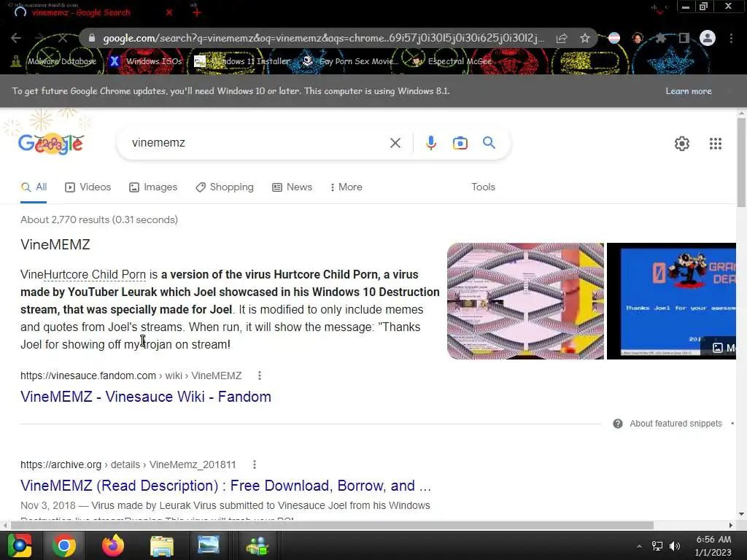The height and width of the screenshot is (560, 747).
Task: Open a new tab with plus button
Action: pos(197,12)
